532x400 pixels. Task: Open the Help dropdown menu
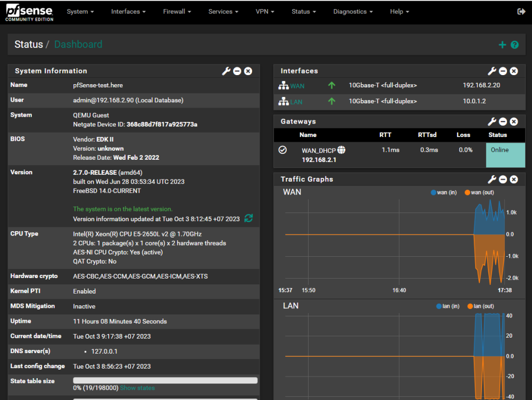(x=400, y=12)
